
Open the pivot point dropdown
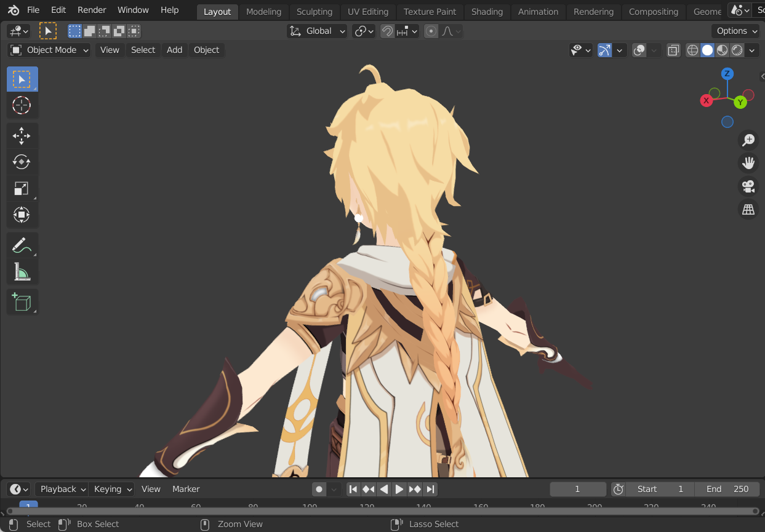tap(364, 31)
